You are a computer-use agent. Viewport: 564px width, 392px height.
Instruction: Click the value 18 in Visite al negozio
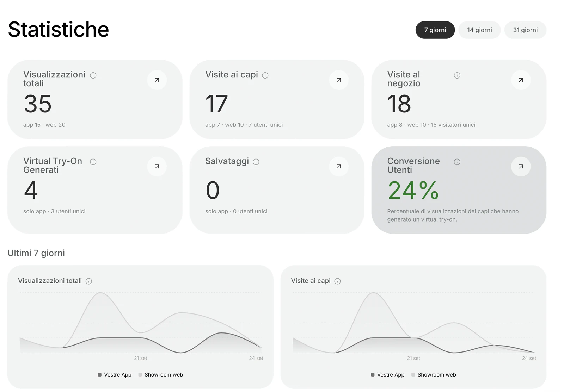399,104
